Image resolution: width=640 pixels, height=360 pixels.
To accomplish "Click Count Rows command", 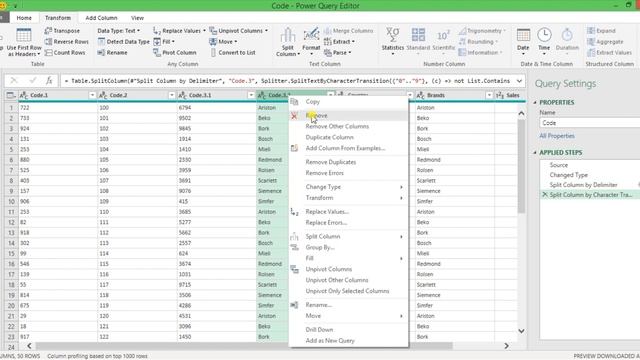I will tap(65, 53).
